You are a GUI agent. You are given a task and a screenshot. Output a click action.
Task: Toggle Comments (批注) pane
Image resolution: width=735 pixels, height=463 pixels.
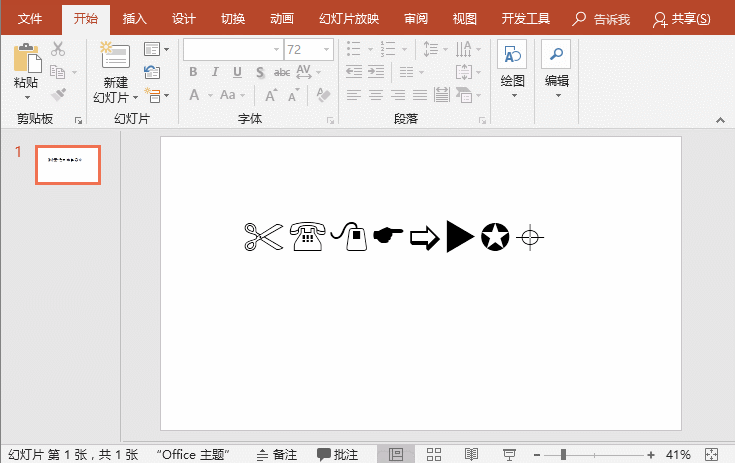click(x=338, y=454)
